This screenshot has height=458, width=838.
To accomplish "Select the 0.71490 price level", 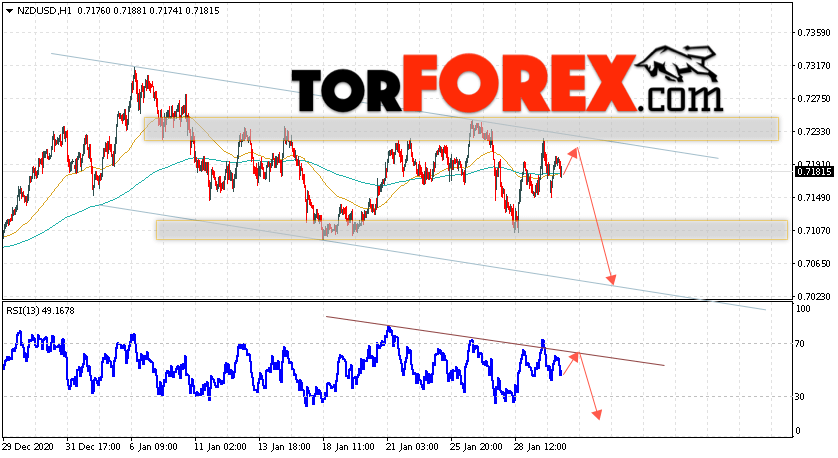I will click(x=814, y=198).
